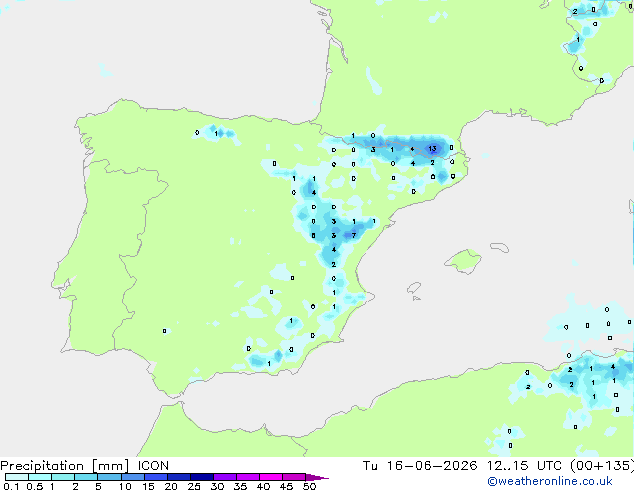The image size is (634, 490).
Task: Click the 0.5–1 mm legend color box
Action: click(x=40, y=477)
